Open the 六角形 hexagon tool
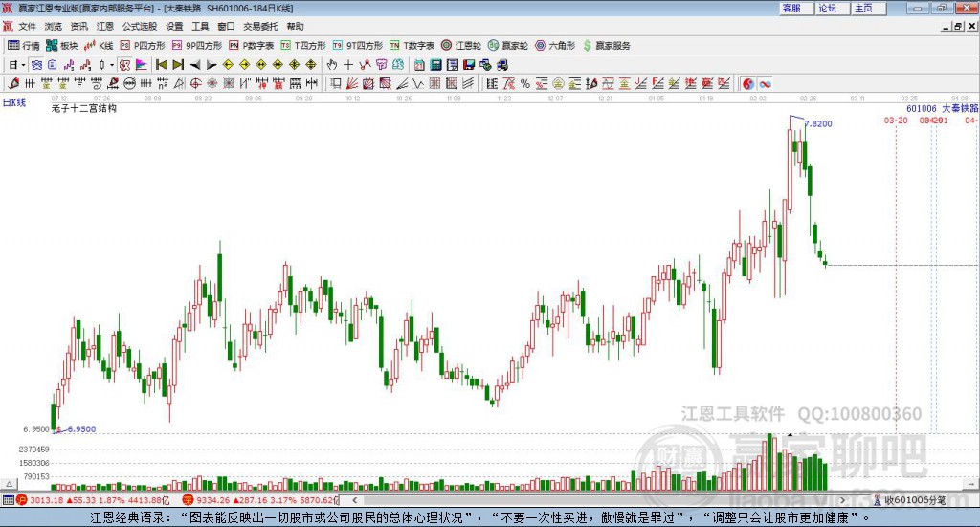 555,46
